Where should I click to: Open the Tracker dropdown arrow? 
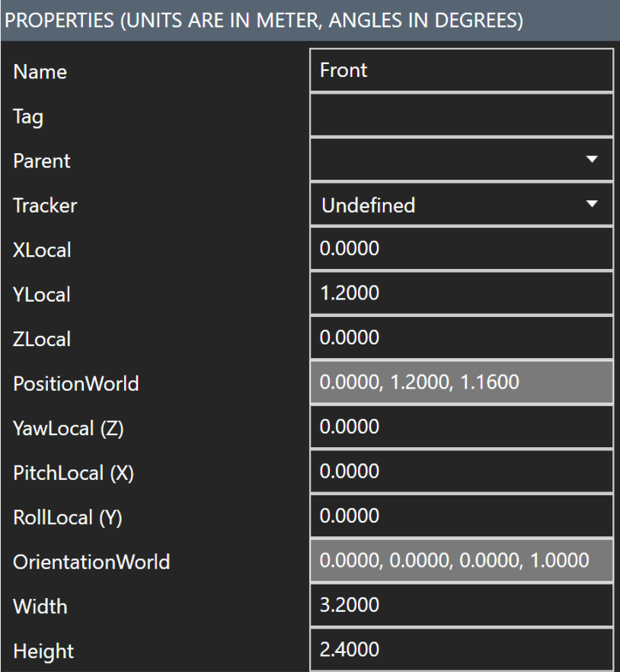(x=592, y=204)
